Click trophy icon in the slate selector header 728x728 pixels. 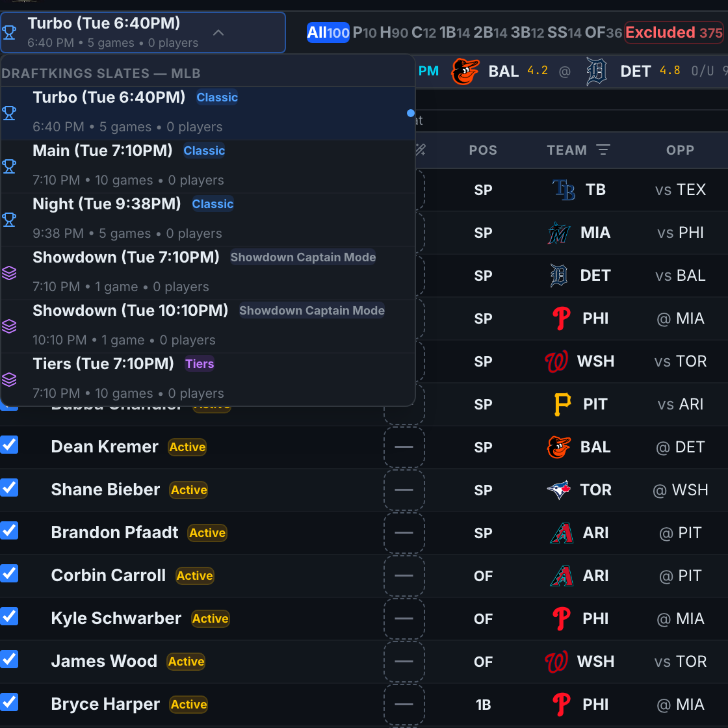click(9, 32)
